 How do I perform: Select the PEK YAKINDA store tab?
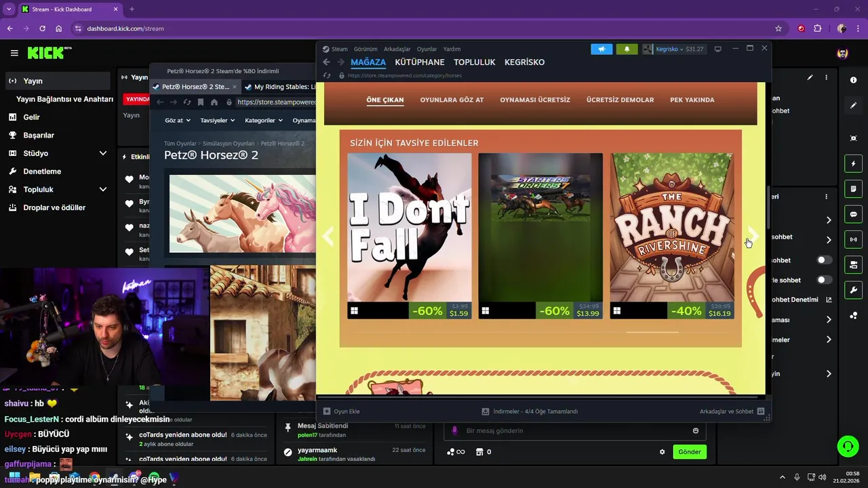point(692,100)
